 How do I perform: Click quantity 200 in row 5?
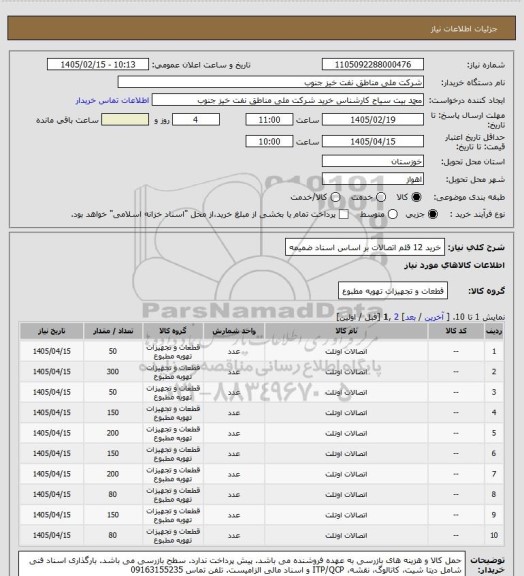point(113,433)
